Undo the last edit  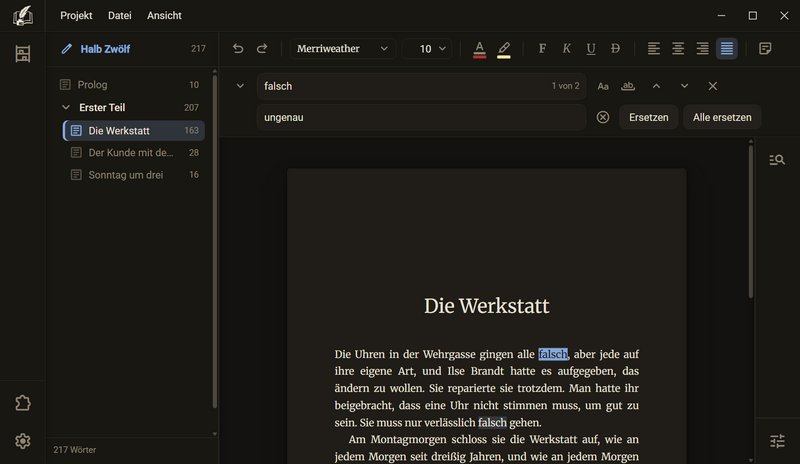tap(238, 48)
